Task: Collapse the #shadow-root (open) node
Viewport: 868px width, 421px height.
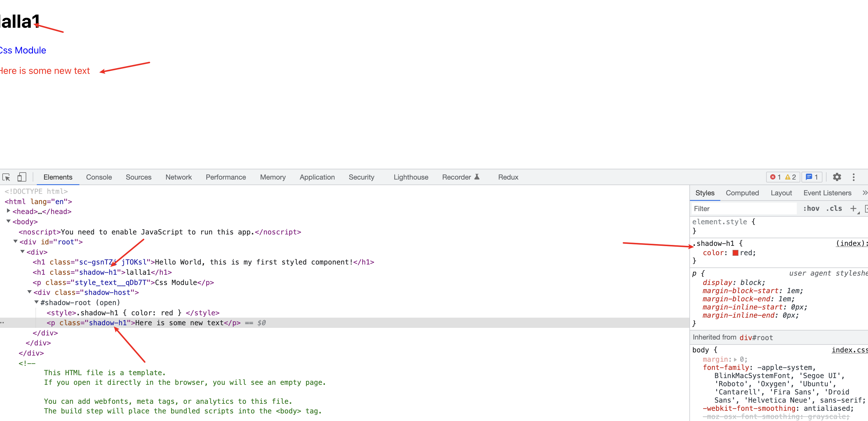Action: click(x=36, y=302)
